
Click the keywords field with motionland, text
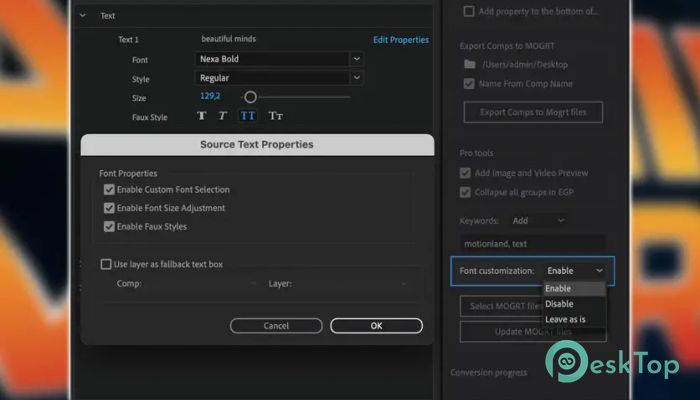click(x=533, y=244)
